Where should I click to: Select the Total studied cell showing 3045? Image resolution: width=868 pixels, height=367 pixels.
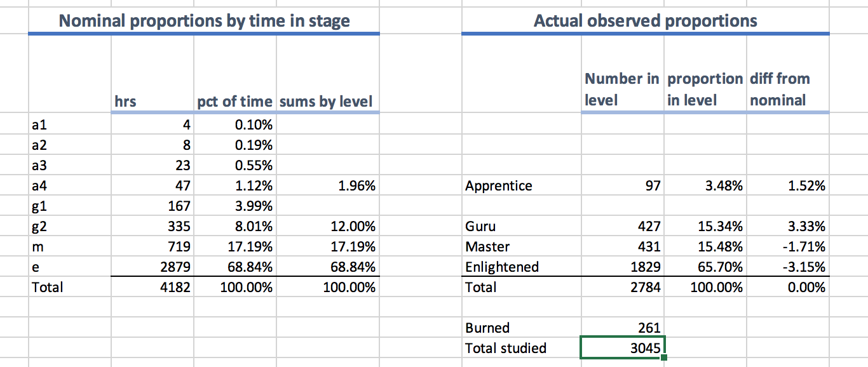[x=622, y=348]
